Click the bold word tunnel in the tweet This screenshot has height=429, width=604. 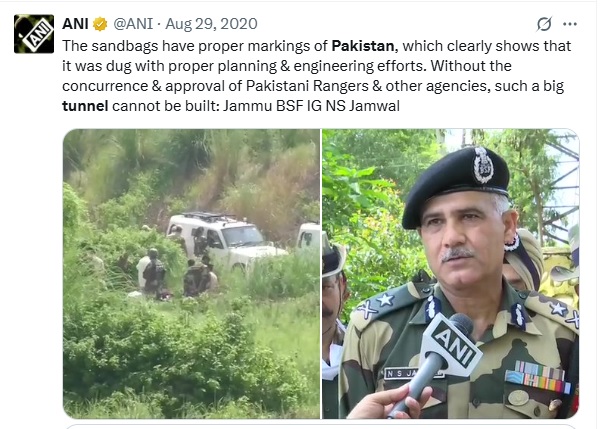(85, 106)
